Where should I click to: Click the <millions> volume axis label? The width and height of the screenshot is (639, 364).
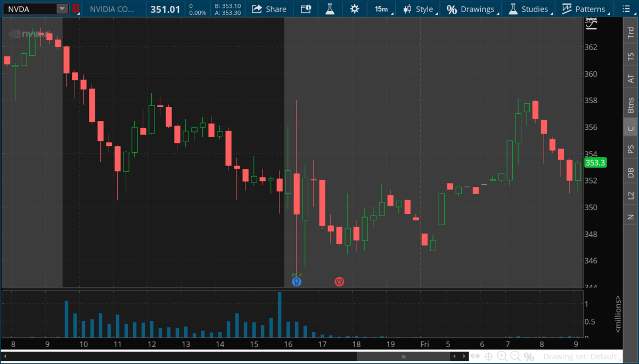coord(618,314)
